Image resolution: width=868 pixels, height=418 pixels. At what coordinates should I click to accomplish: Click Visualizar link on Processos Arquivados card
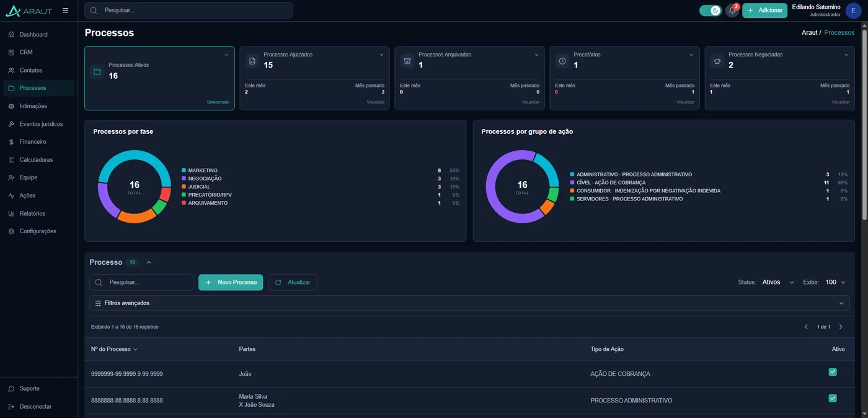530,102
